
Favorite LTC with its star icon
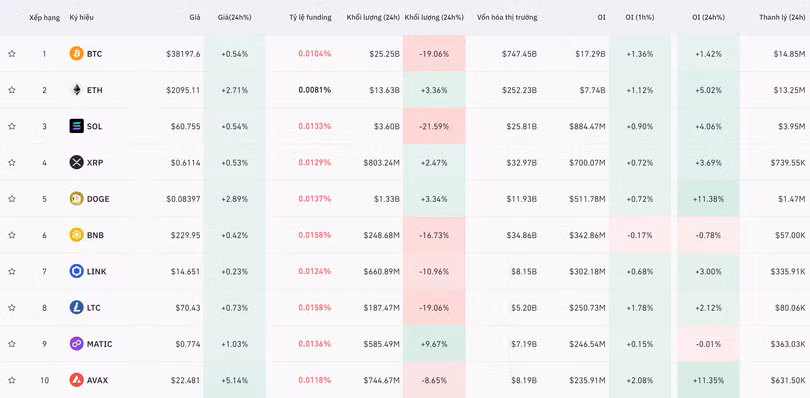tap(11, 308)
